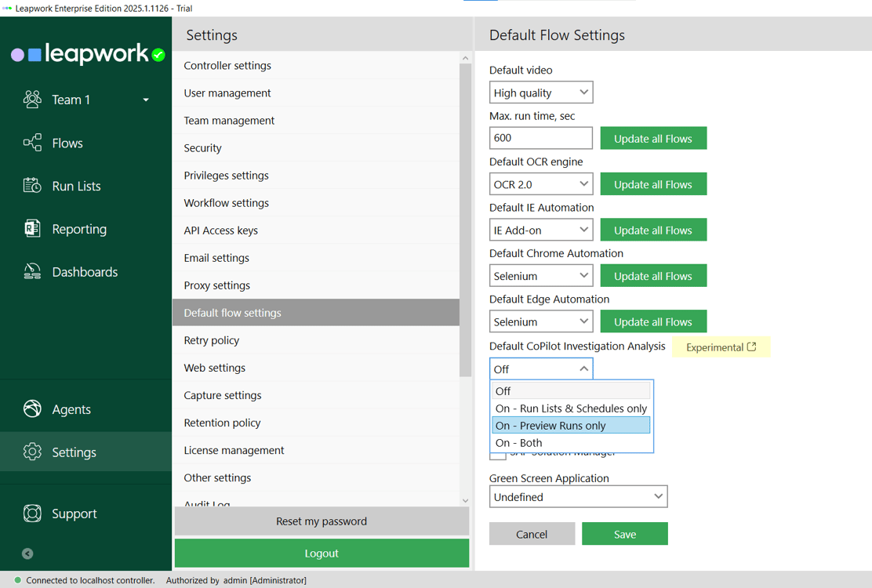This screenshot has height=588, width=872.
Task: Enable the SAP Solution Manager checkbox
Action: tap(498, 453)
